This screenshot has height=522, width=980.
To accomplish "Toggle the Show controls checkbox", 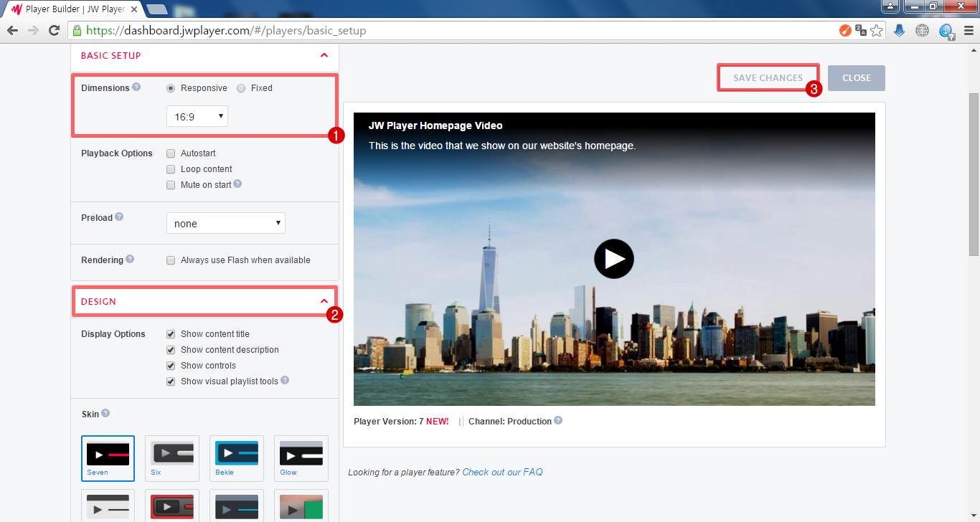I will pyautogui.click(x=171, y=366).
